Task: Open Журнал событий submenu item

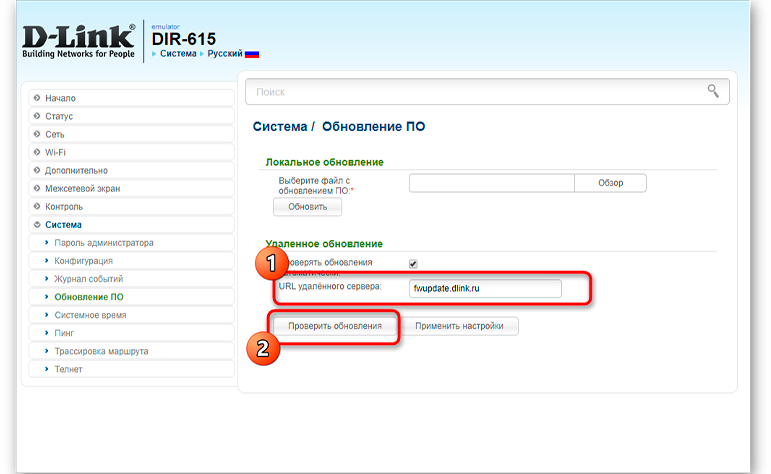Action: tap(131, 279)
